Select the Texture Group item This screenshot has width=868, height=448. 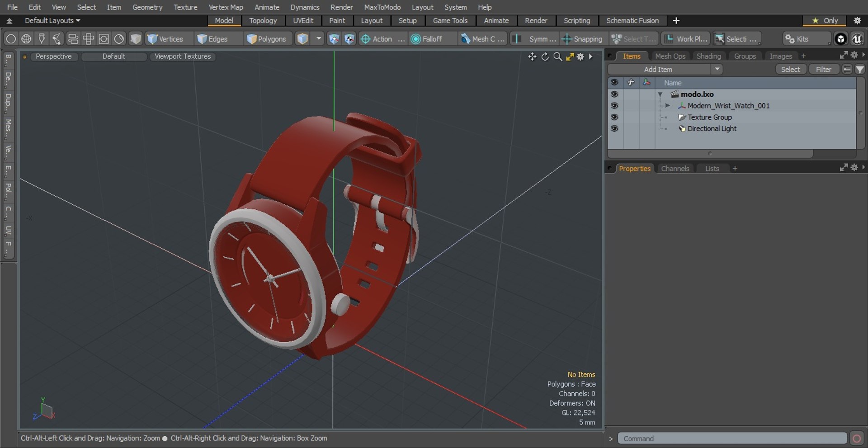click(709, 117)
